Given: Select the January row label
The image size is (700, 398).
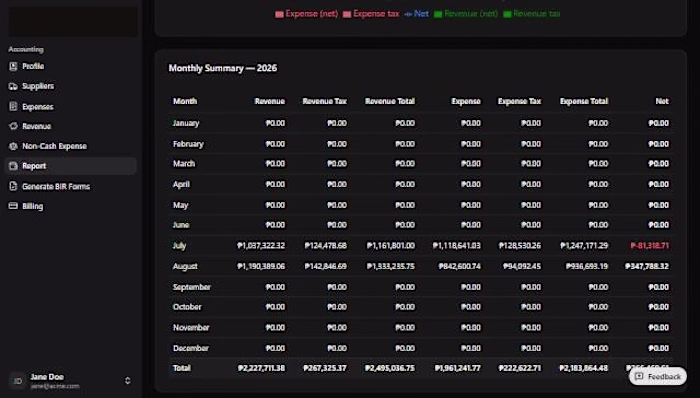Looking at the screenshot, I should (x=186, y=123).
